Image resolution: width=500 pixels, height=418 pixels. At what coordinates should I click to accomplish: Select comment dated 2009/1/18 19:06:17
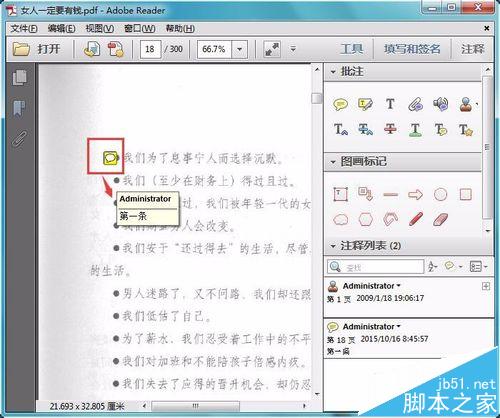point(409,298)
